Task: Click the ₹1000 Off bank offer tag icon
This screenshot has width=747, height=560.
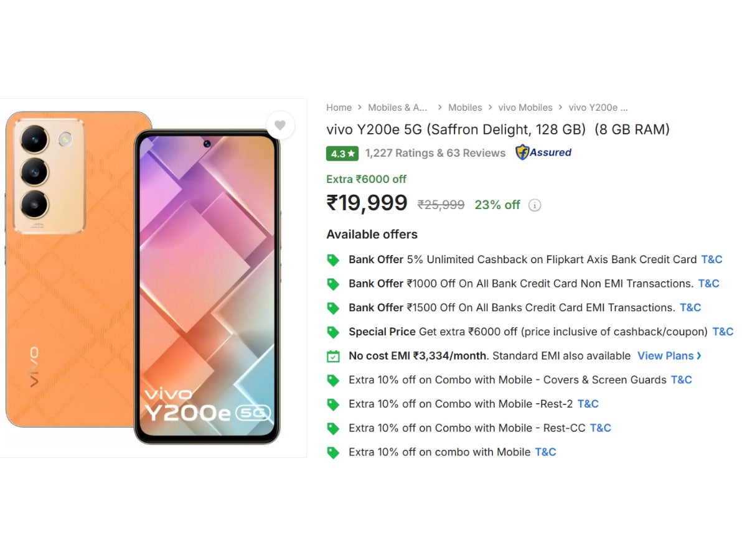Action: point(334,284)
